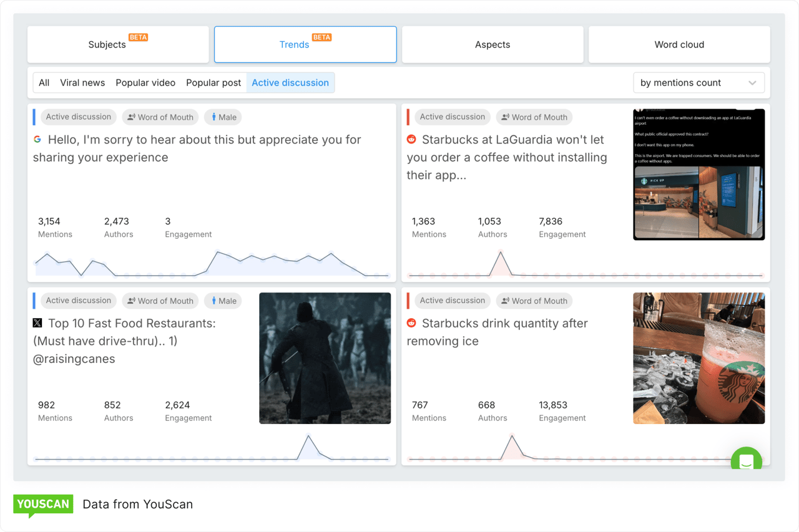Click the Word of Mouth badge on the ice card

(534, 301)
